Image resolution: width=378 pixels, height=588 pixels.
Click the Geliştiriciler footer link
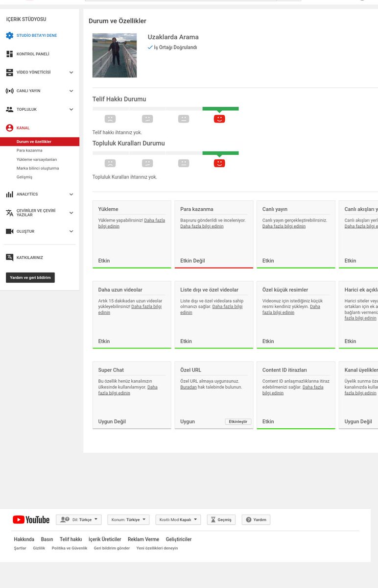coord(179,539)
